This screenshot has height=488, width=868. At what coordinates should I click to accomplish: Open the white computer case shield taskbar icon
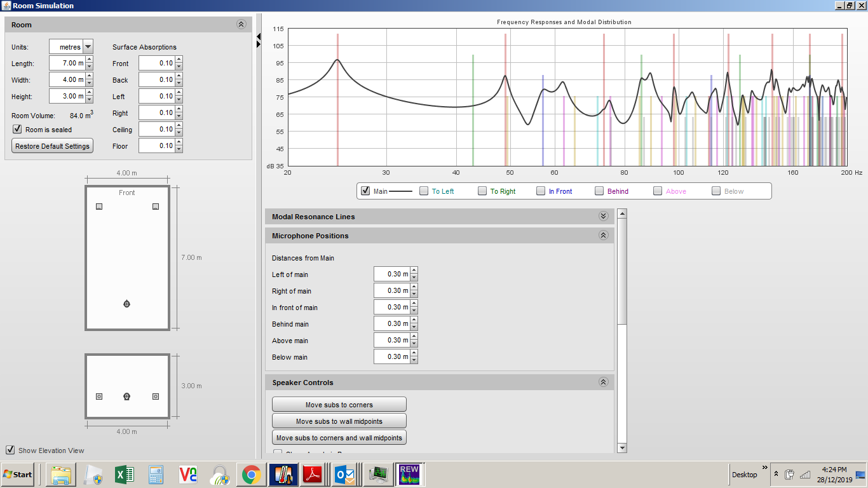tap(93, 475)
